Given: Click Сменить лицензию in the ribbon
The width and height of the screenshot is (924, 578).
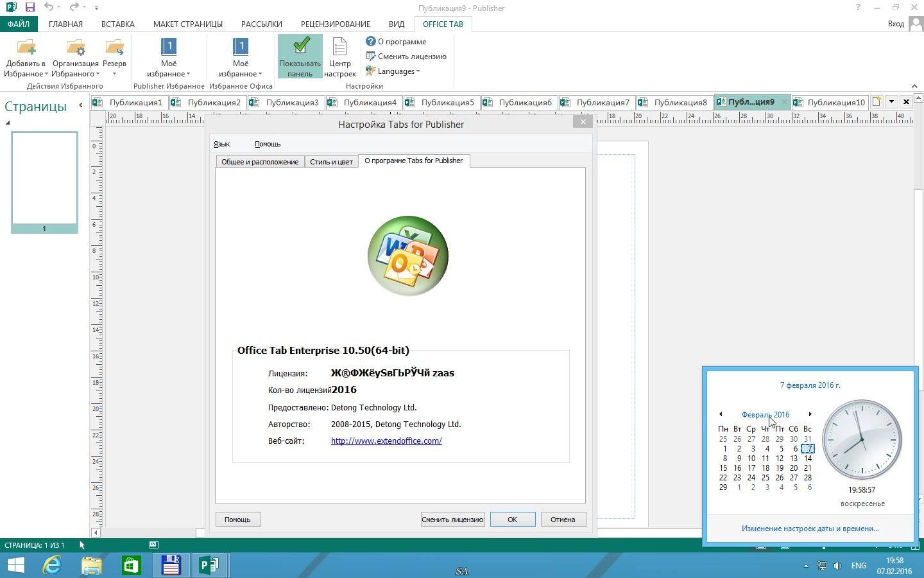Looking at the screenshot, I should [406, 57].
